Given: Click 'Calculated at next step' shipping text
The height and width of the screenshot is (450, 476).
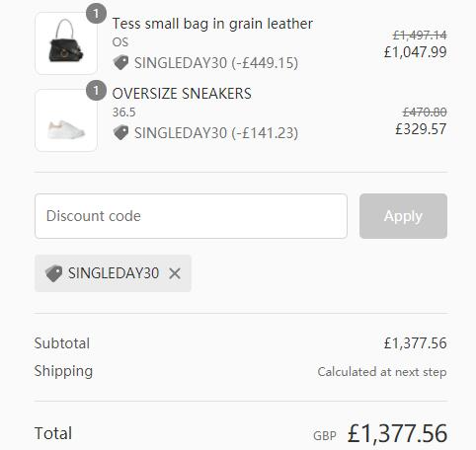Looking at the screenshot, I should point(382,372).
